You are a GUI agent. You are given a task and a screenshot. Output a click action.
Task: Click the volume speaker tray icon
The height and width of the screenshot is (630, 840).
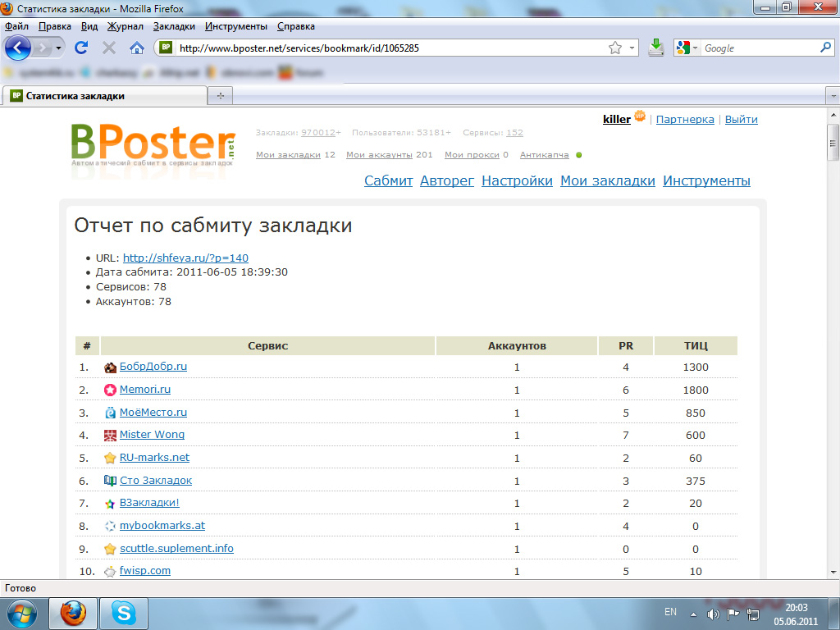pos(713,614)
